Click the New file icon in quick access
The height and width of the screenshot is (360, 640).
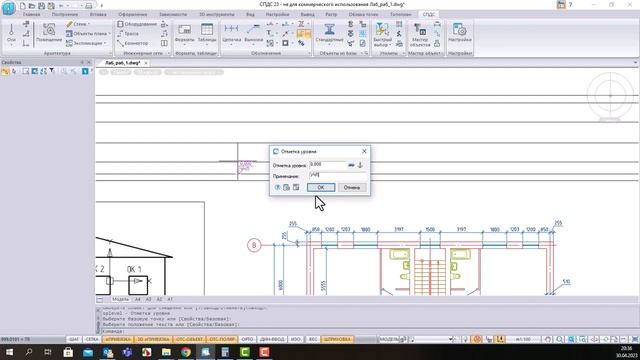(22, 6)
